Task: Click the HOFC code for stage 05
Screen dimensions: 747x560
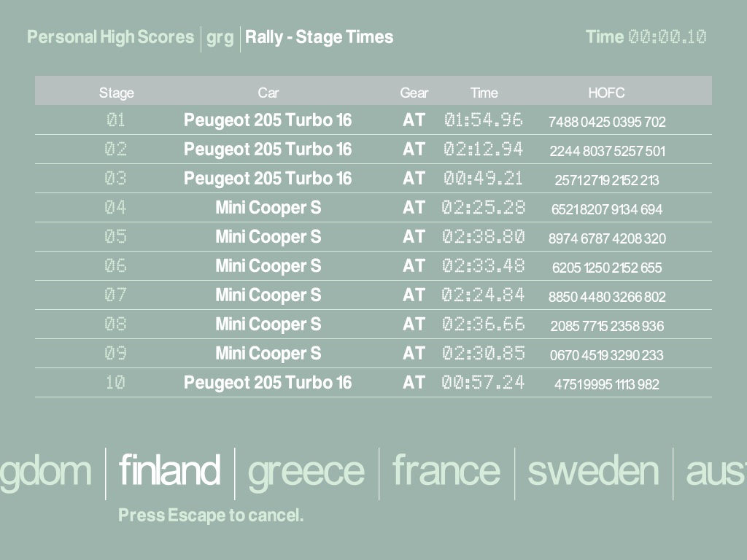Action: tap(607, 238)
